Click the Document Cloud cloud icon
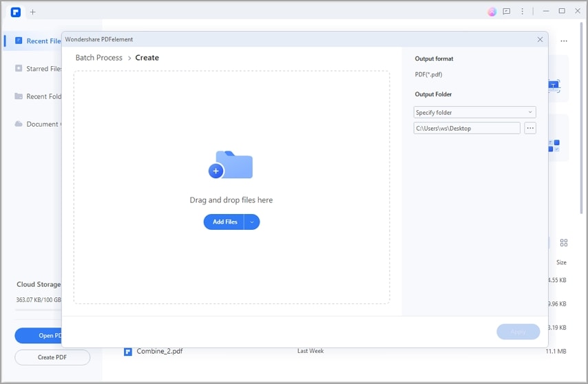Image resolution: width=588 pixels, height=384 pixels. coord(19,124)
